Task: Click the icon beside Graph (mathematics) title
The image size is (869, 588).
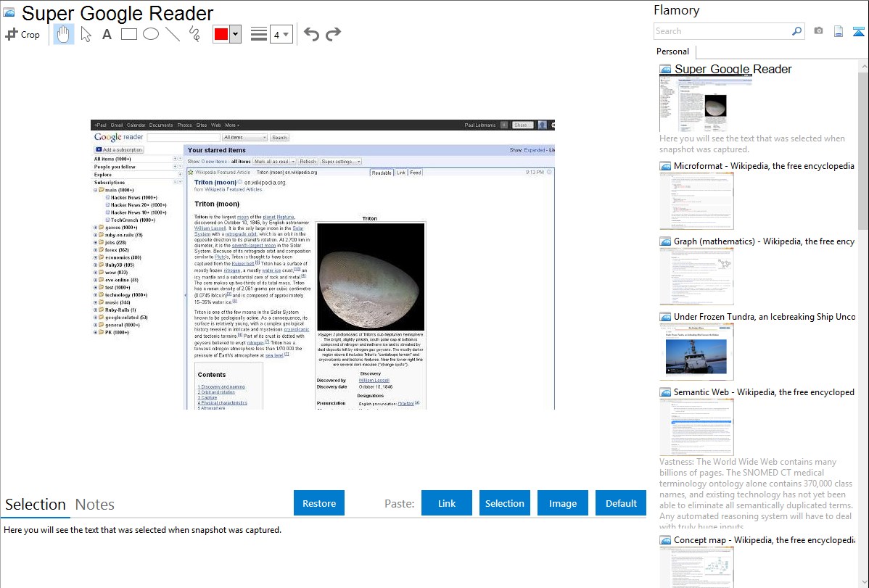Action: pyautogui.click(x=665, y=241)
